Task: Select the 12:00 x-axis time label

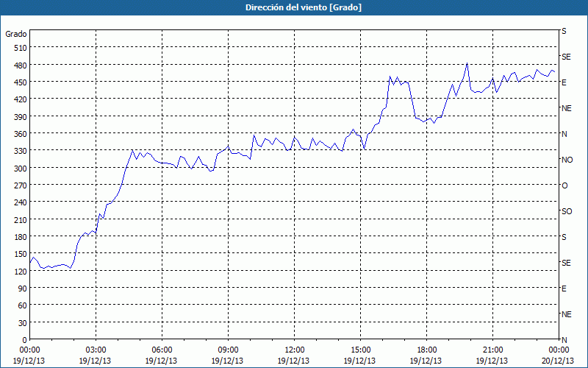Action: coord(295,350)
